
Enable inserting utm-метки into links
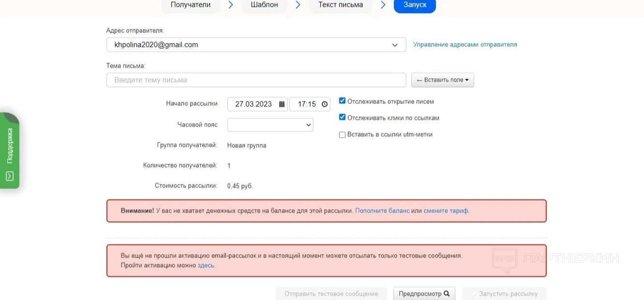pyautogui.click(x=342, y=135)
